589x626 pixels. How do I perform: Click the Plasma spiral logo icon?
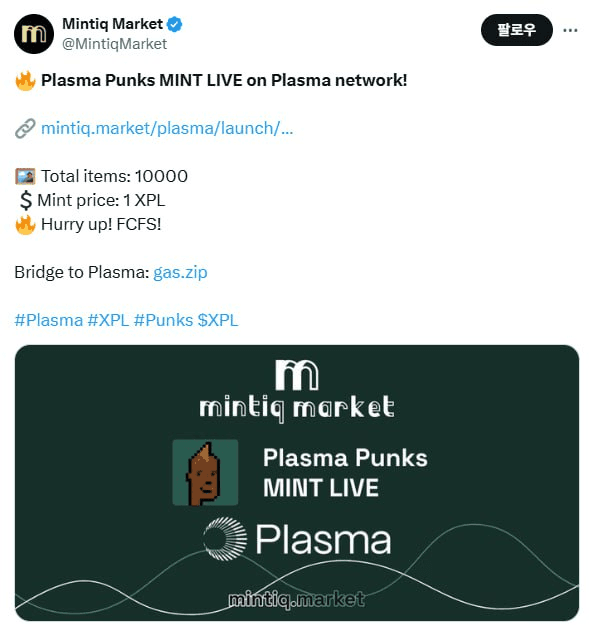click(225, 539)
